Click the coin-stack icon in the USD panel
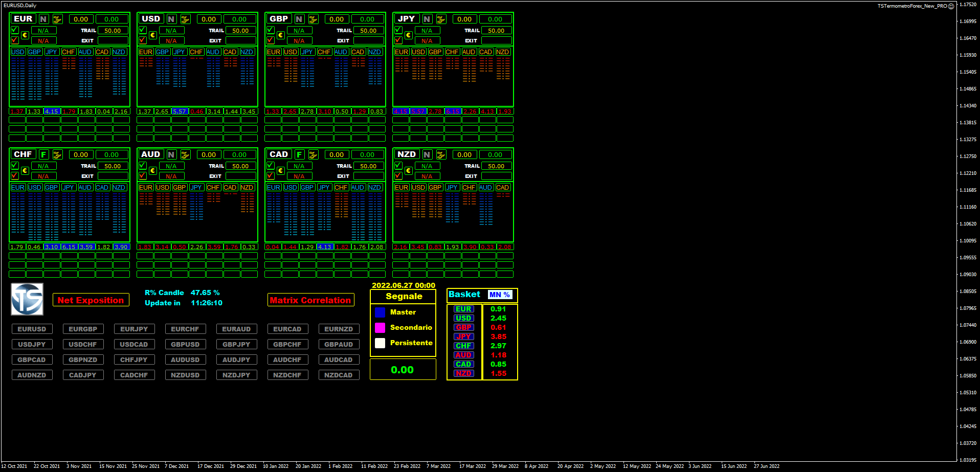The height and width of the screenshot is (472, 980). pyautogui.click(x=185, y=19)
